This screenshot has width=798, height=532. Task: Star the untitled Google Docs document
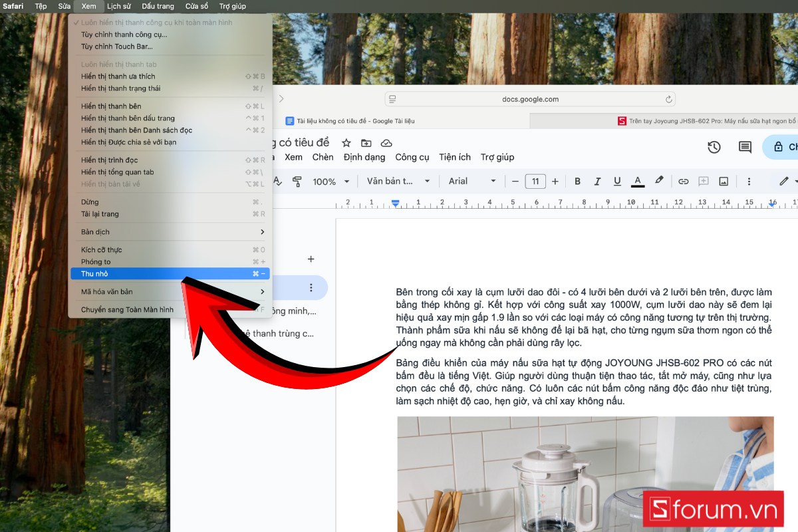click(346, 143)
